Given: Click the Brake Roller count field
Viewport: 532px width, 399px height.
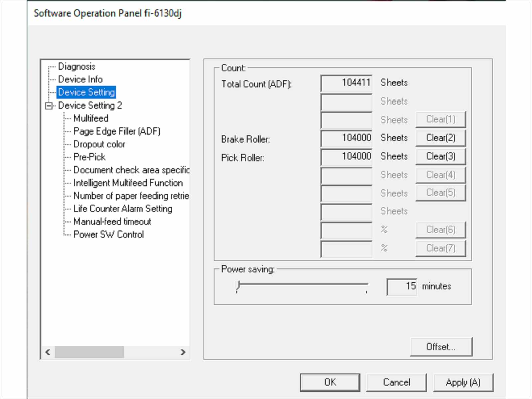Looking at the screenshot, I should coord(346,138).
